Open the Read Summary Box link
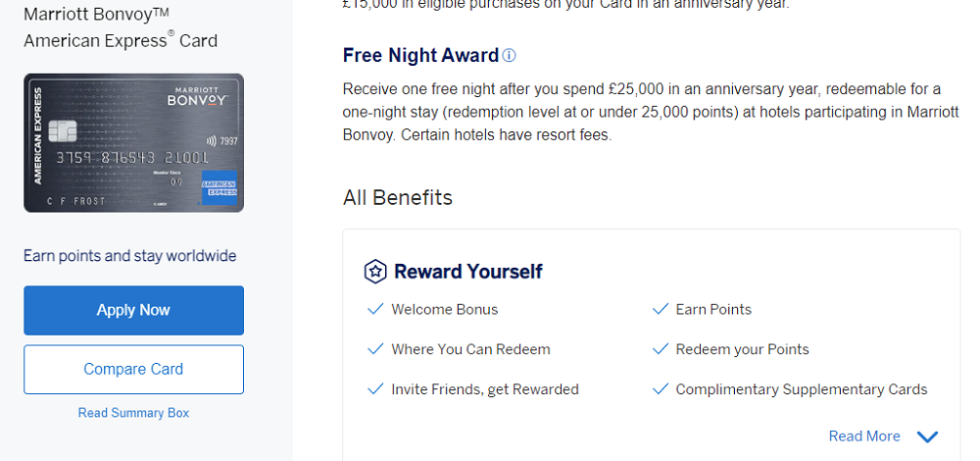Screen dimensions: 980x461 [133, 413]
